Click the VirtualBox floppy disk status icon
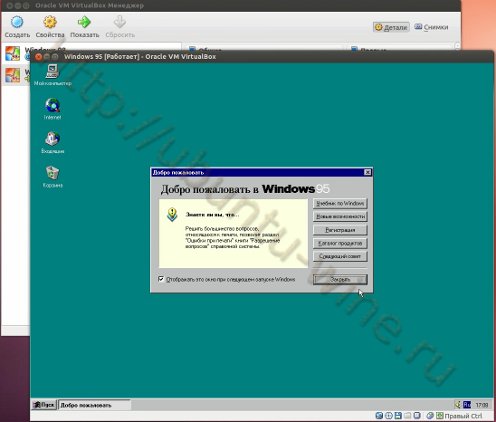The image size is (496, 422). 398,416
